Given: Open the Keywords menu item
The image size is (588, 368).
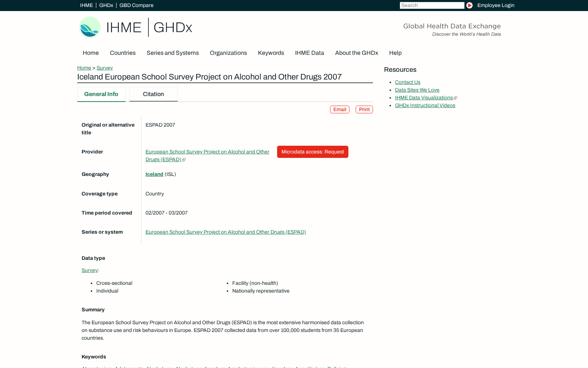Looking at the screenshot, I should click(271, 53).
